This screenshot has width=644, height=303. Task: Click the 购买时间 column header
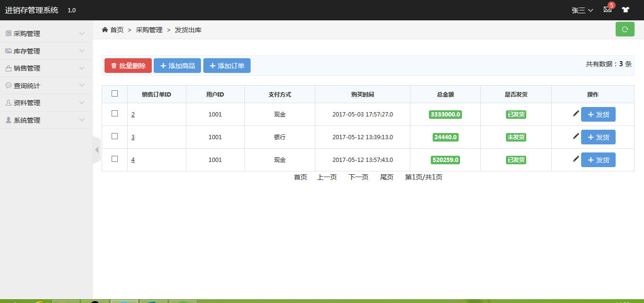(x=363, y=94)
